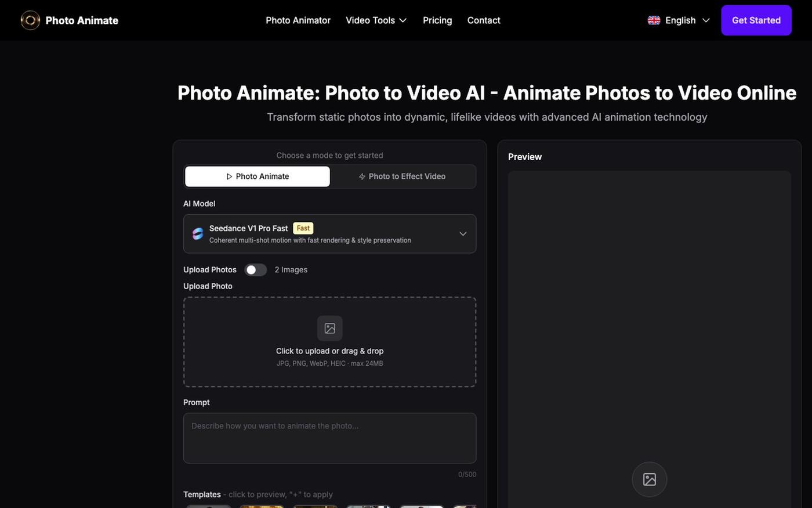
Task: Click the 'Upload Photo' label
Action: pyautogui.click(x=208, y=286)
